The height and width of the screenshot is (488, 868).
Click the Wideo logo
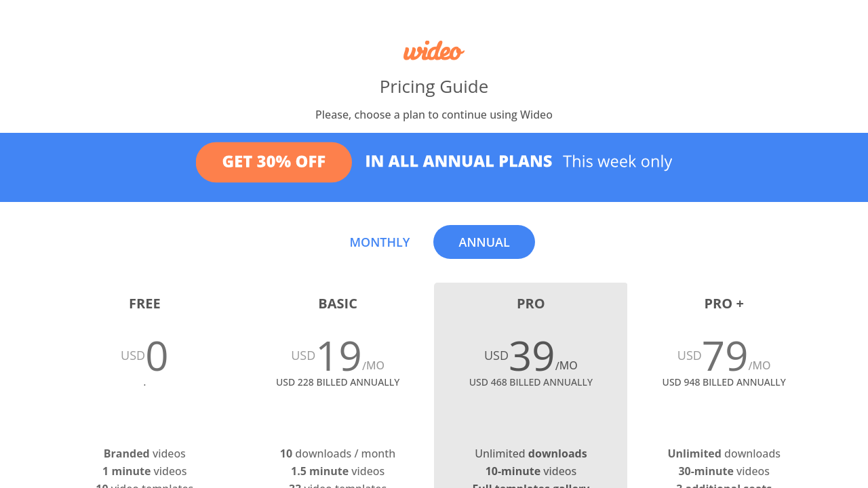434,51
